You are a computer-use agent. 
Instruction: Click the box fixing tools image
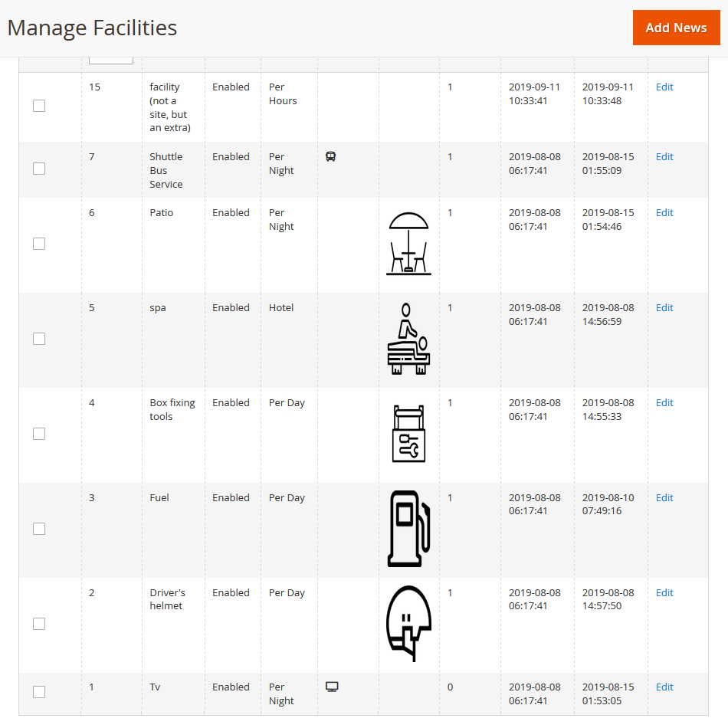click(x=408, y=434)
